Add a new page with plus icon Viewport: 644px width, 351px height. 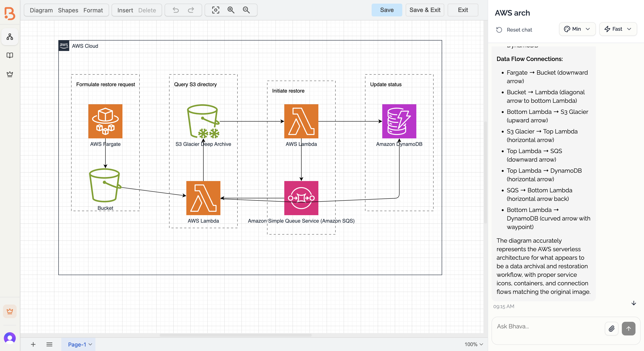[33, 344]
